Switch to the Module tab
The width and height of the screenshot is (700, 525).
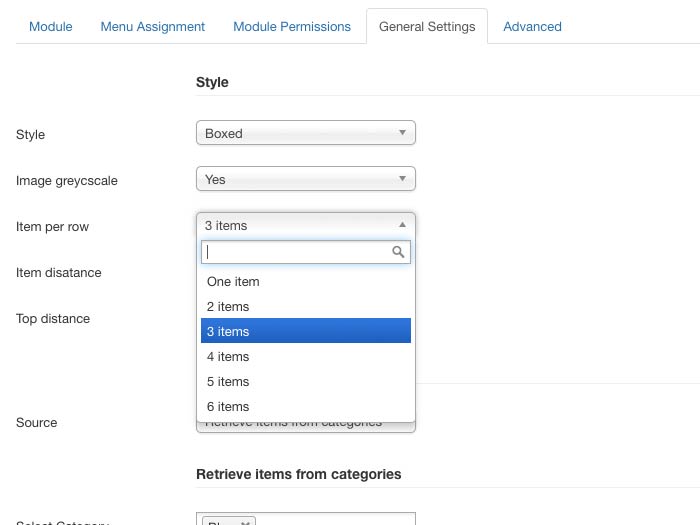50,26
